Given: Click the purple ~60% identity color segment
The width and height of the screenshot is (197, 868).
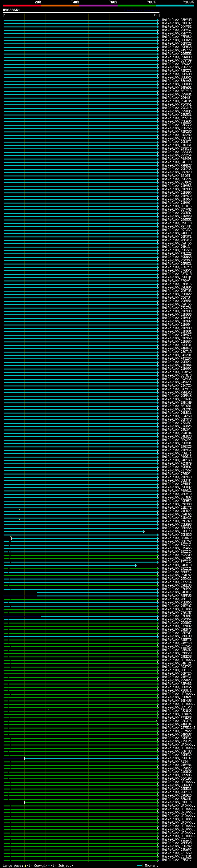Looking at the screenshot, I should click(99, 6).
